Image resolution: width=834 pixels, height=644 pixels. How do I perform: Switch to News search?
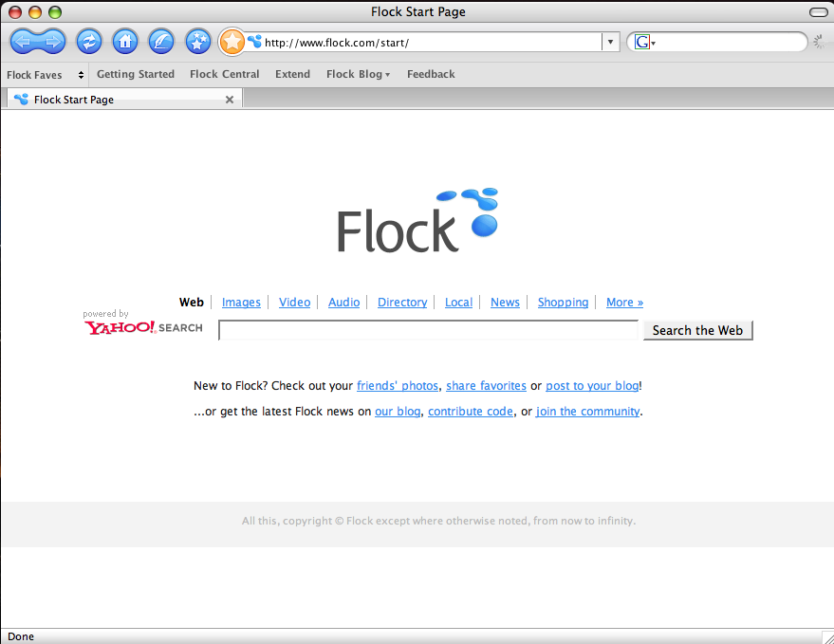click(505, 302)
